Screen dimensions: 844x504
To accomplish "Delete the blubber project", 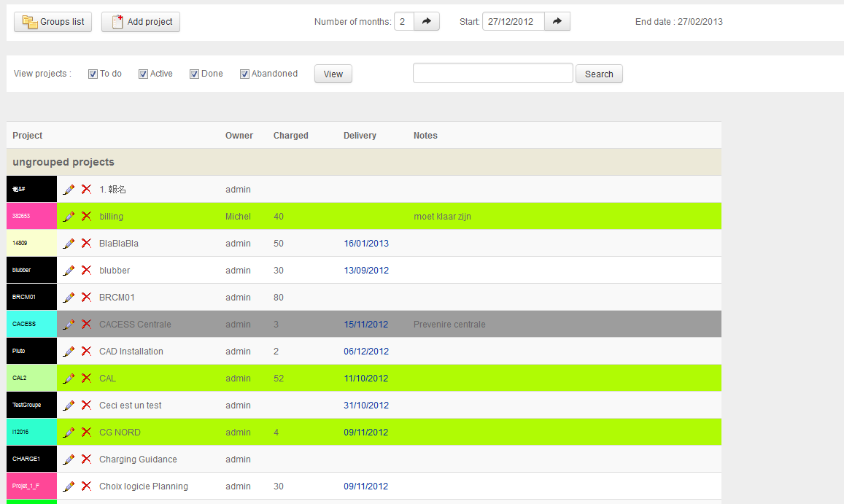I will click(86, 271).
